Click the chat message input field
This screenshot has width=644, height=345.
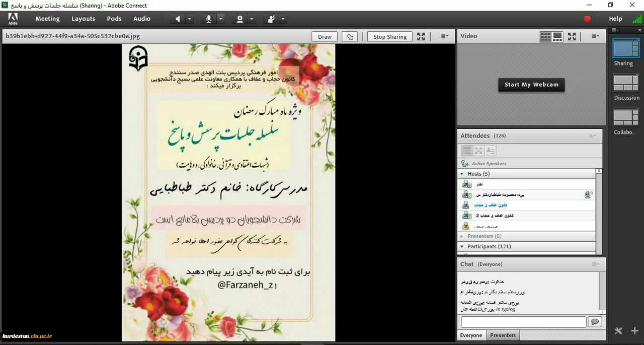coord(523,322)
